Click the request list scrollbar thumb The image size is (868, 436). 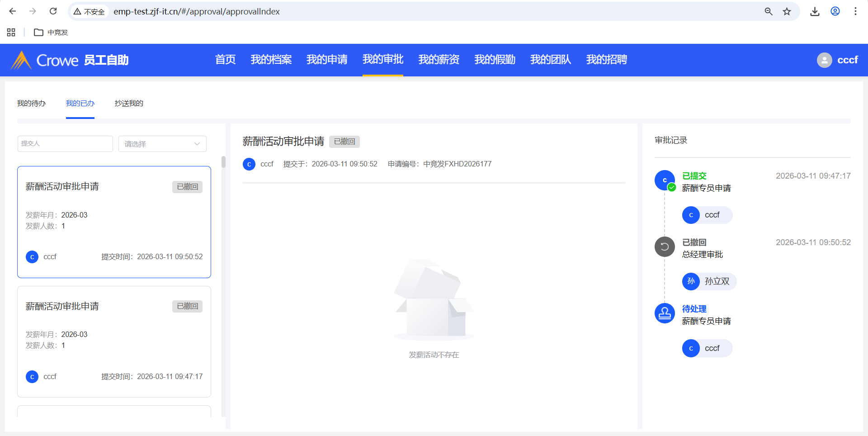(223, 162)
